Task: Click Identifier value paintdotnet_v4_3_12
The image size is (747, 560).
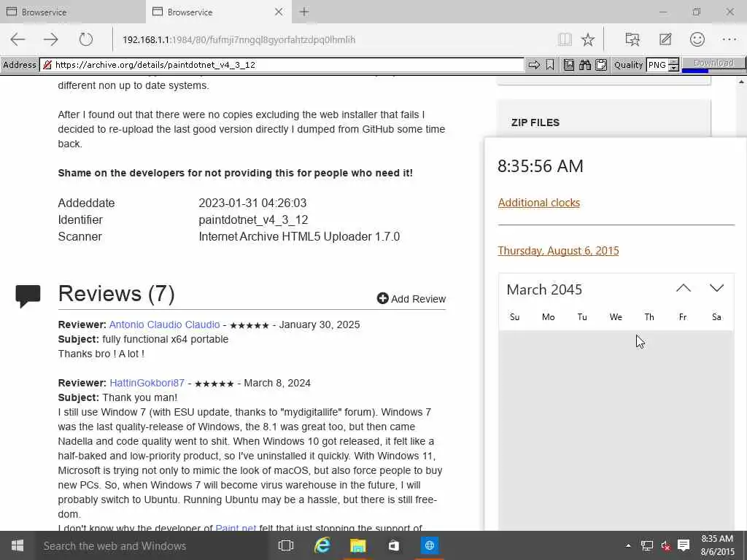Action: coord(253,220)
